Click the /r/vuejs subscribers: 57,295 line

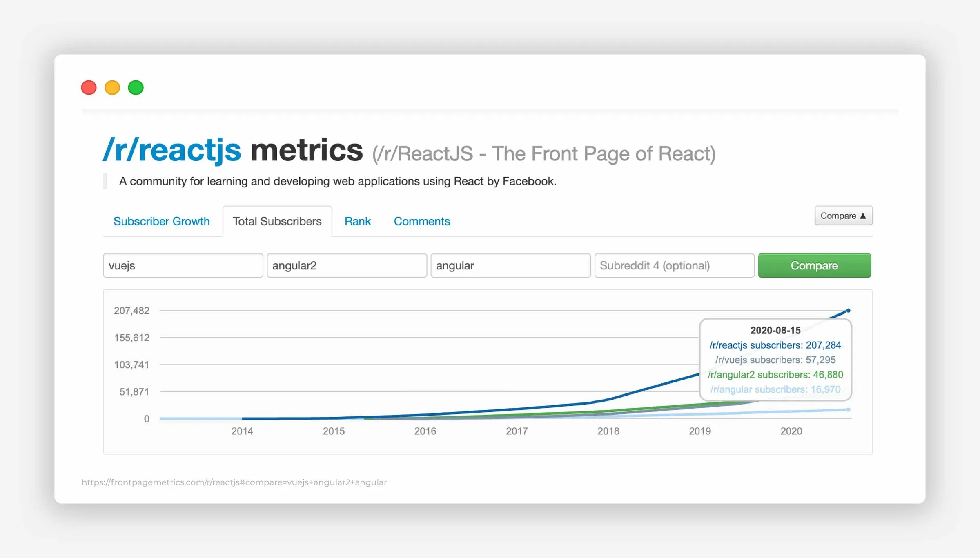click(x=775, y=360)
